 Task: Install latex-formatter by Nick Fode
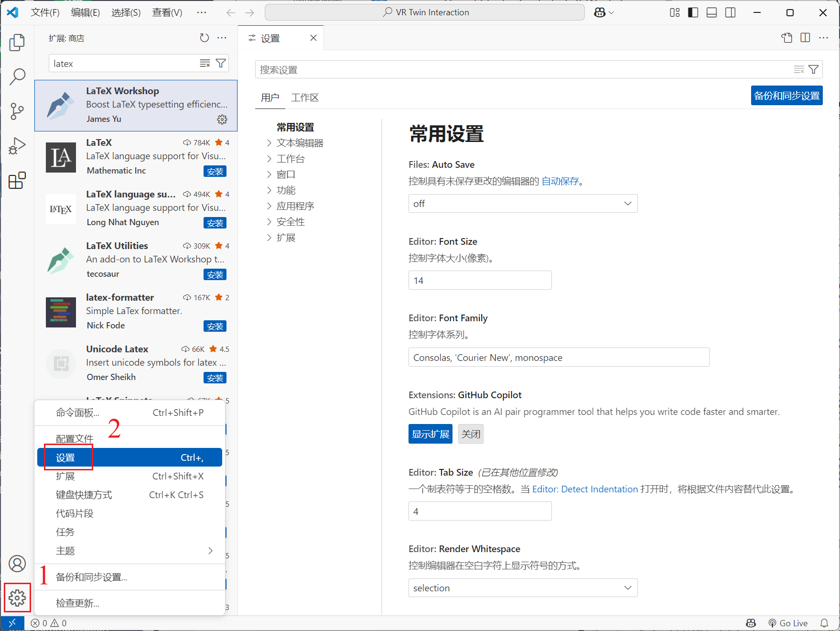pos(215,326)
